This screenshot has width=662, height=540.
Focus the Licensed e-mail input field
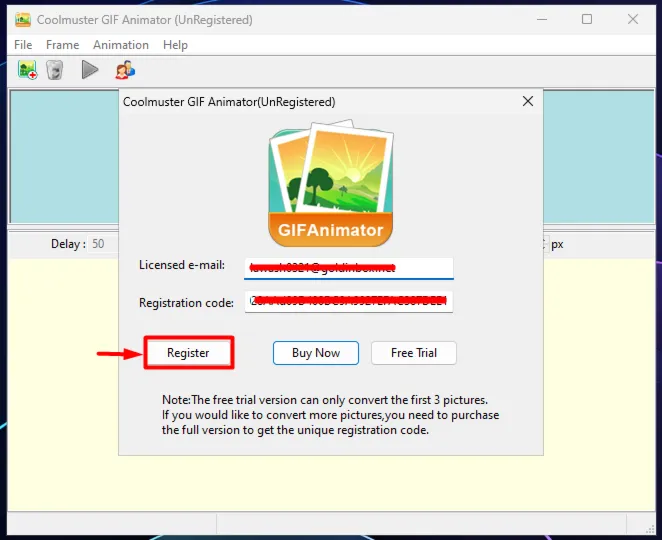(349, 268)
